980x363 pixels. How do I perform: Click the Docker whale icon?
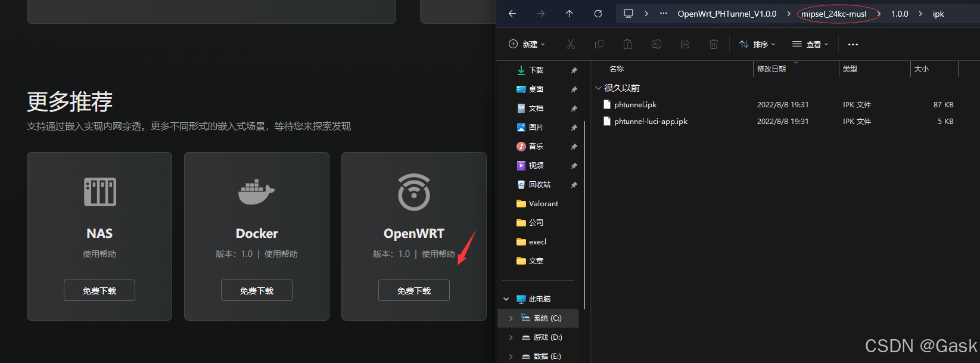click(x=257, y=192)
